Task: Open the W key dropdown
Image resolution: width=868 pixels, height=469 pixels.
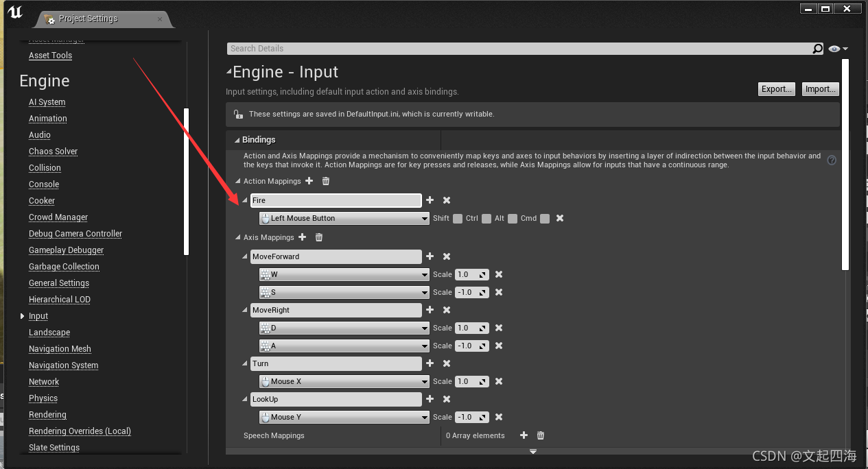Action: (344, 274)
